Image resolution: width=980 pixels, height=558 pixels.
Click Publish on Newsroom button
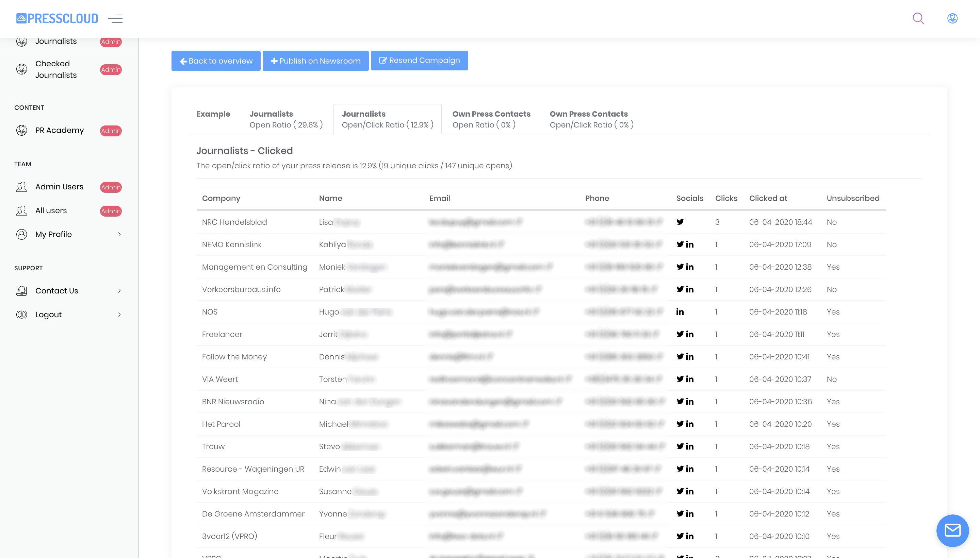(315, 61)
